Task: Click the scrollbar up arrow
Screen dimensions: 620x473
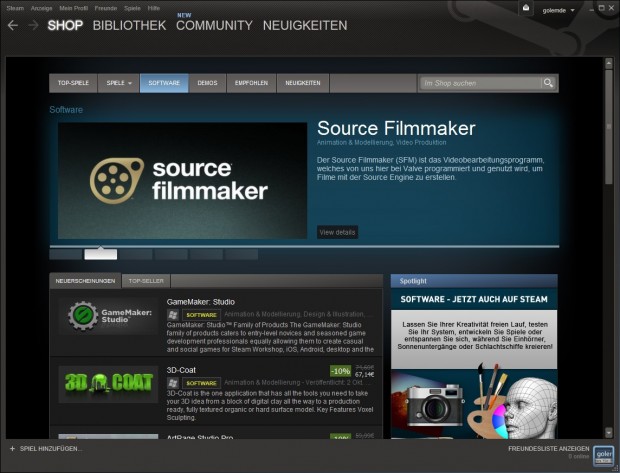Action: tap(609, 63)
